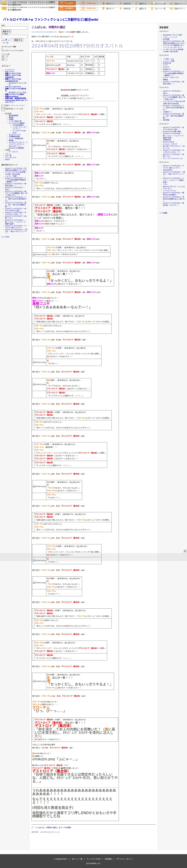Click the hnkizm.png image in character table
This screenshot has height=868, width=187.
53,65
